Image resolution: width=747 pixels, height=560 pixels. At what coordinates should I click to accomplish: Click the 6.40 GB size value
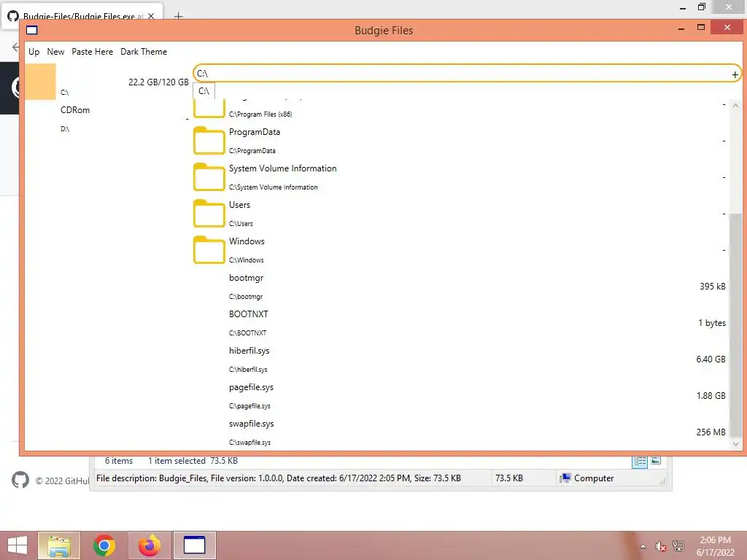point(711,359)
